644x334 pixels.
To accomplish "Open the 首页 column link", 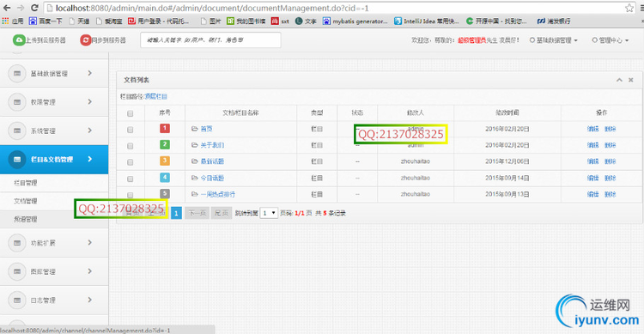I will [x=206, y=129].
